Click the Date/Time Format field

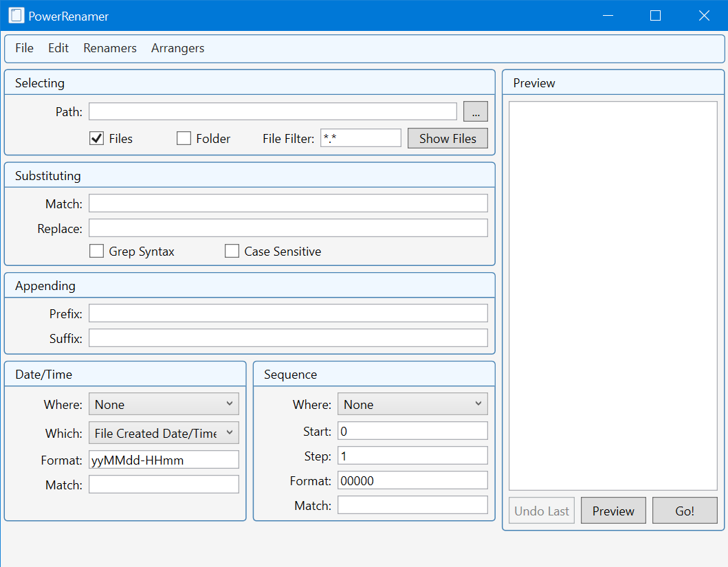click(x=164, y=460)
